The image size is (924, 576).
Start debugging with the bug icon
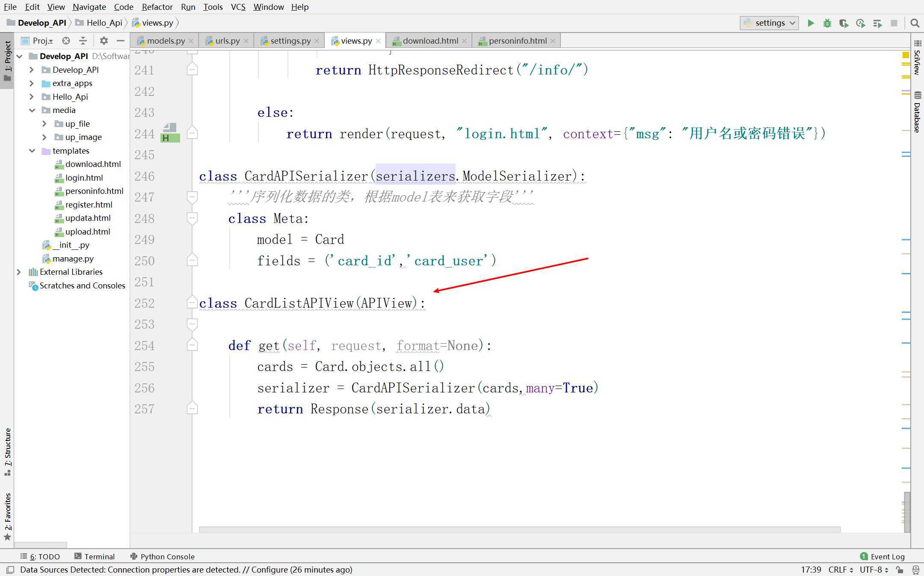pos(827,23)
